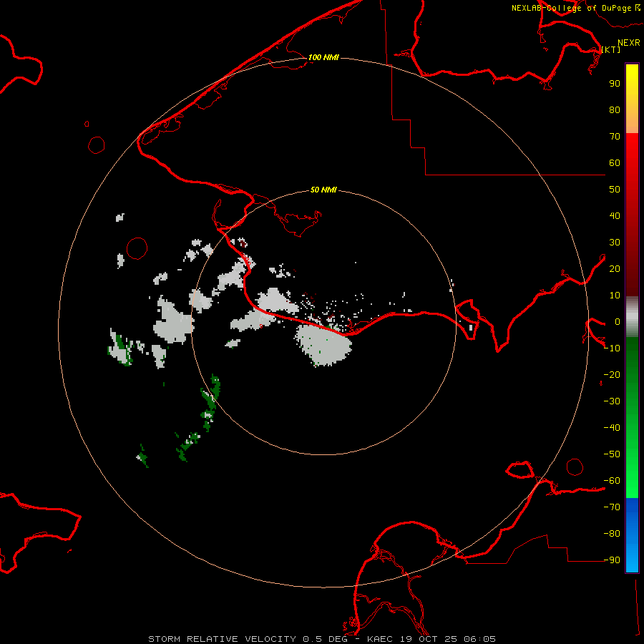This screenshot has width=644, height=644.
Task: Click the -80 value on velocity scale
Action: 612,534
